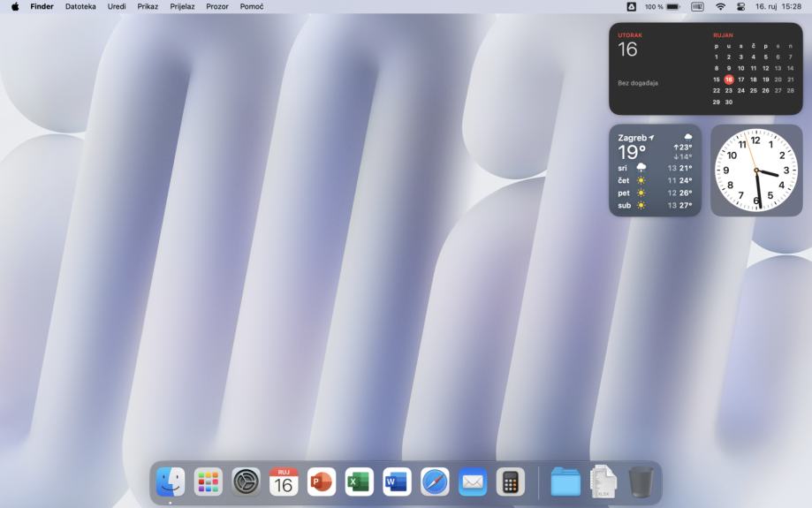Click the date and time 16. ruj 15:28
The height and width of the screenshot is (508, 812).
coord(778,6)
